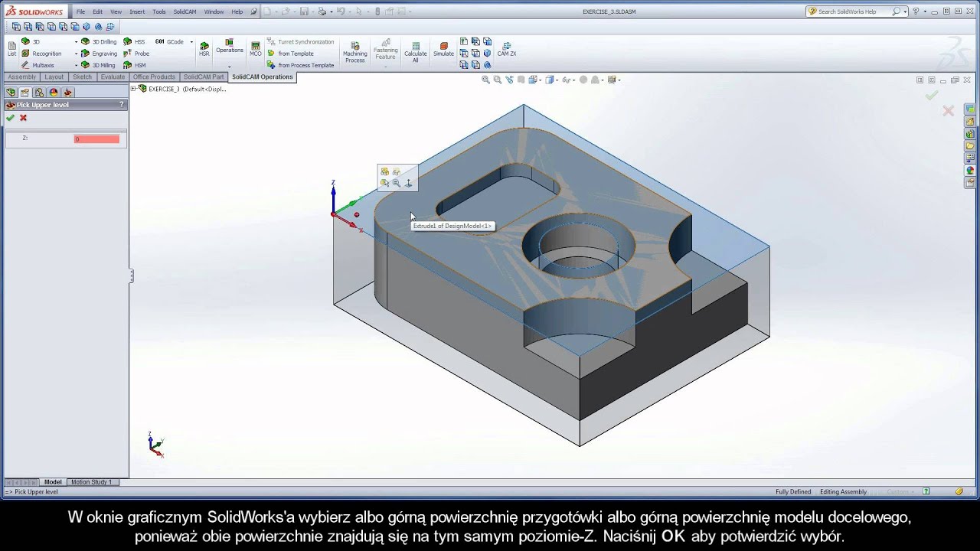Open the Insert menu
The width and height of the screenshot is (980, 551).
tap(137, 11)
